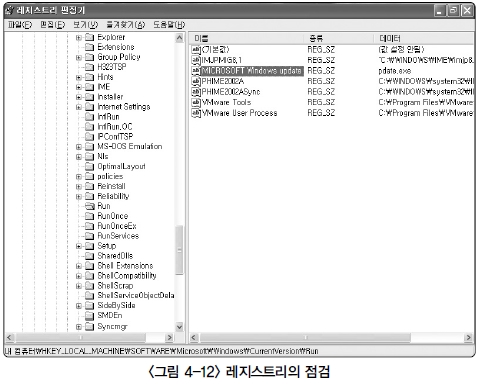Expand the policies tree node
This screenshot has width=477, height=386.
[79, 177]
